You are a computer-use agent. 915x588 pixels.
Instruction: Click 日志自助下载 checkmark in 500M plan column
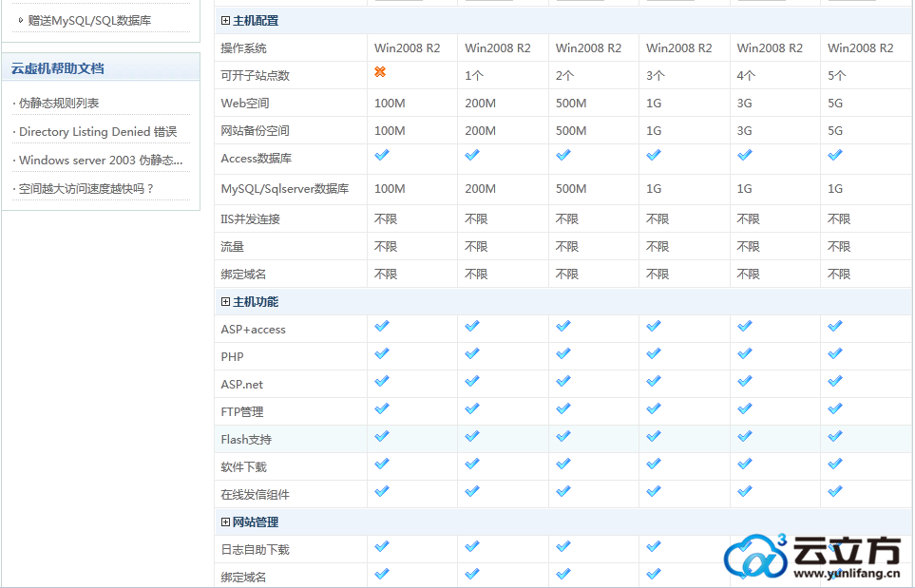pyautogui.click(x=563, y=546)
